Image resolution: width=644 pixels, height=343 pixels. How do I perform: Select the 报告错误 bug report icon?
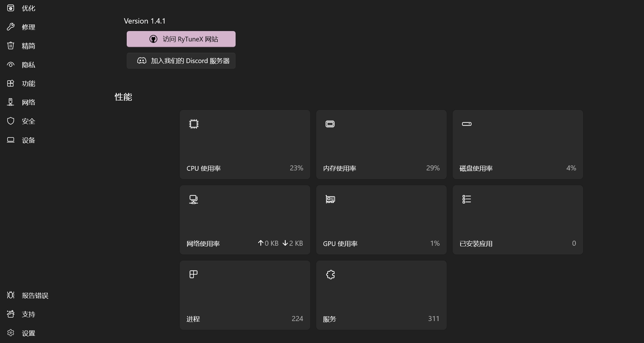pyautogui.click(x=11, y=295)
